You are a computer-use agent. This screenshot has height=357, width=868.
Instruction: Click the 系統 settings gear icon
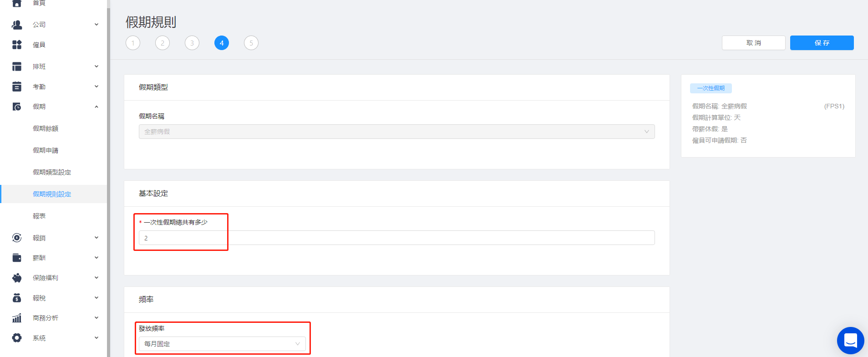point(17,338)
